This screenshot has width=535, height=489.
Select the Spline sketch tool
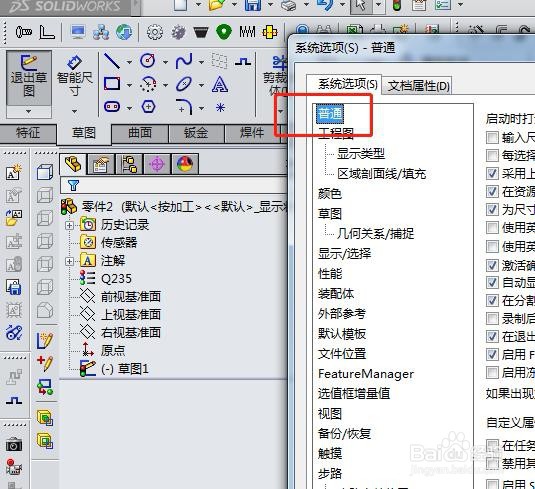click(x=184, y=61)
